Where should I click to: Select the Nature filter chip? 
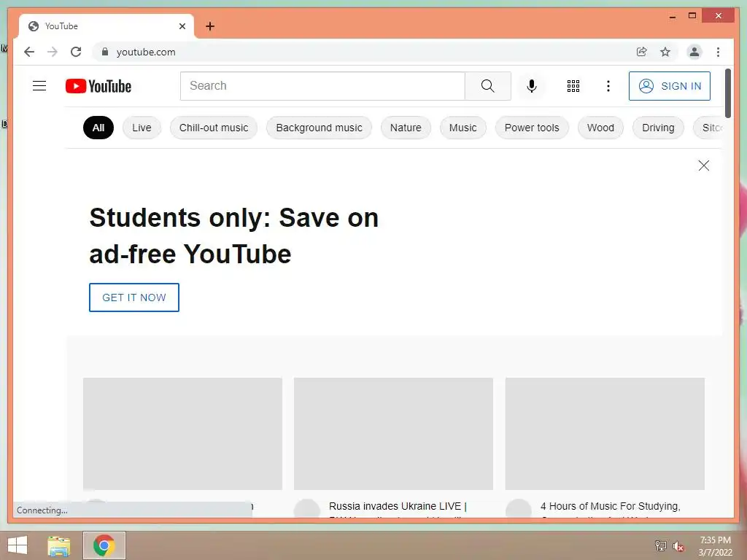click(406, 128)
